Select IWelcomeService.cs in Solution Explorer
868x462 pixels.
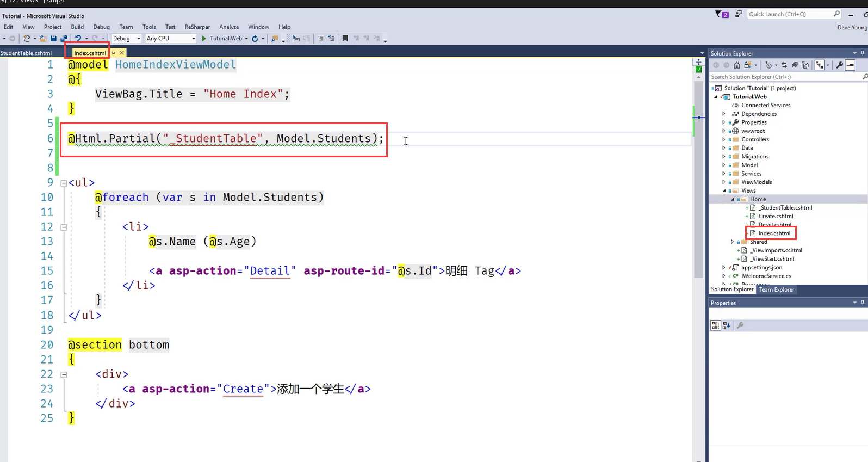pos(766,276)
